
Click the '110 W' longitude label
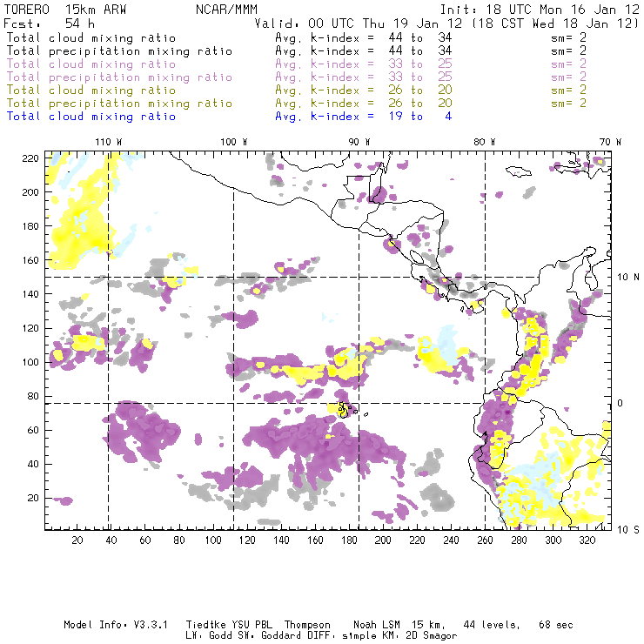(x=108, y=142)
